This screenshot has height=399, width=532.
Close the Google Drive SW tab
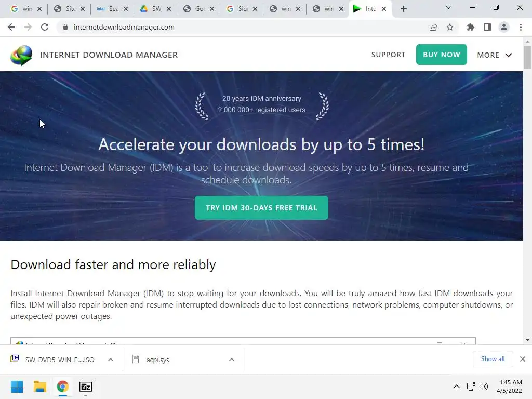[x=169, y=9]
